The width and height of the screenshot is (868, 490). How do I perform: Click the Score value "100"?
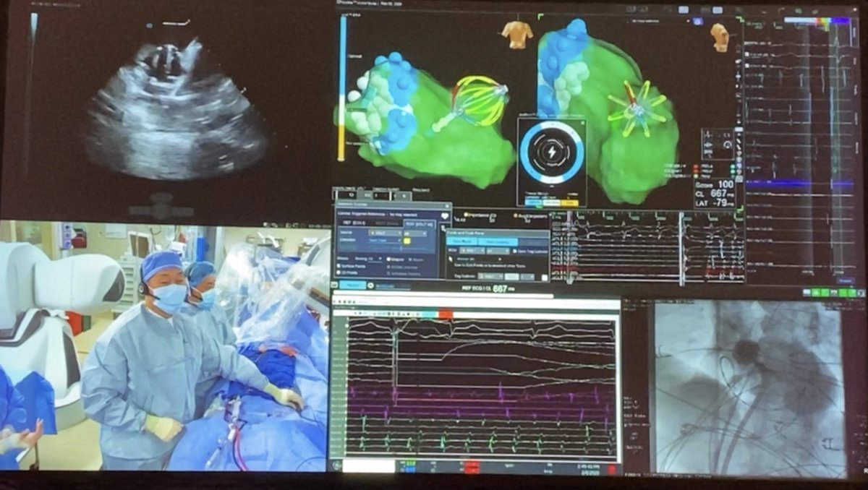[x=725, y=184]
